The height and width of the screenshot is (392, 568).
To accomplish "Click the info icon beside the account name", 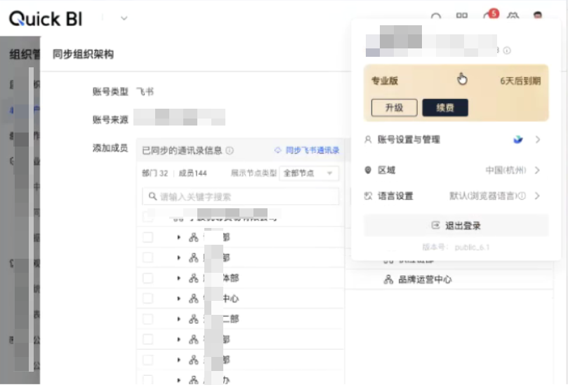I will click(507, 50).
